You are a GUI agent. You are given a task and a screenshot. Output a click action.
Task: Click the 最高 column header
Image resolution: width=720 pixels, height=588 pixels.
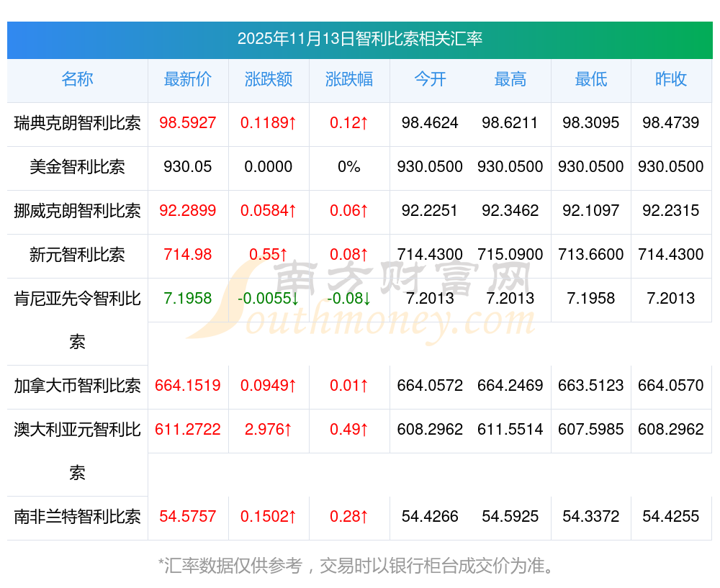tap(510, 79)
